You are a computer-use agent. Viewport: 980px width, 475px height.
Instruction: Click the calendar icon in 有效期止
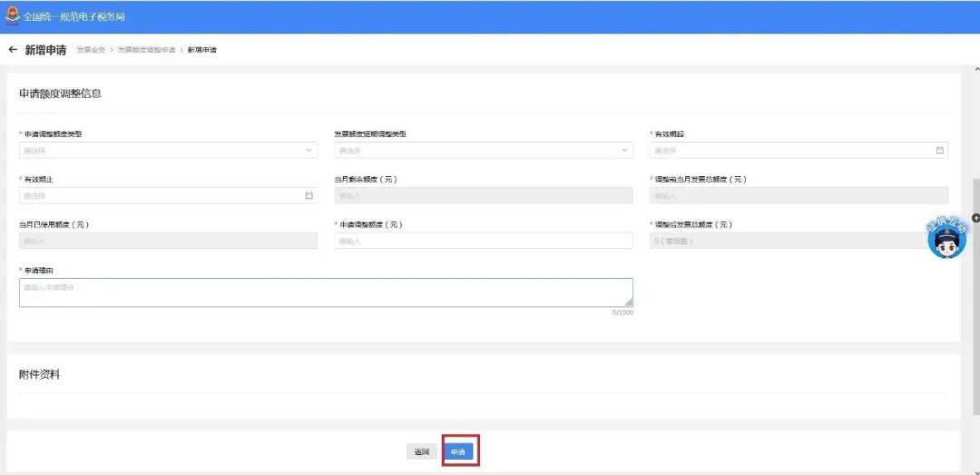click(x=309, y=195)
